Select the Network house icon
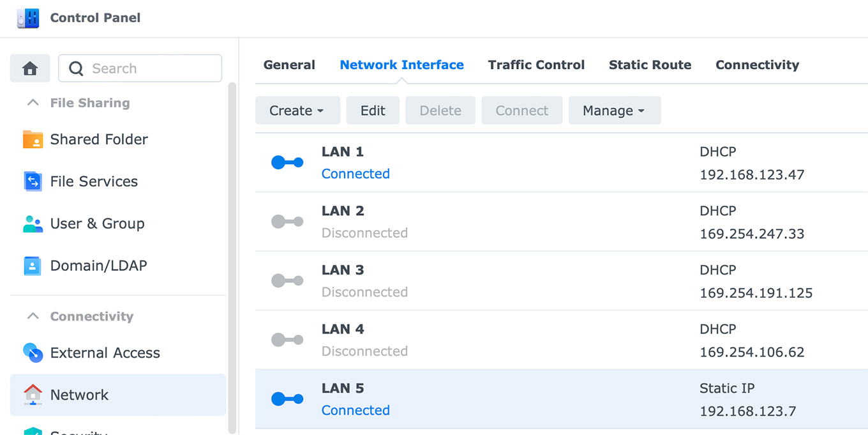Image resolution: width=868 pixels, height=435 pixels. tap(33, 395)
